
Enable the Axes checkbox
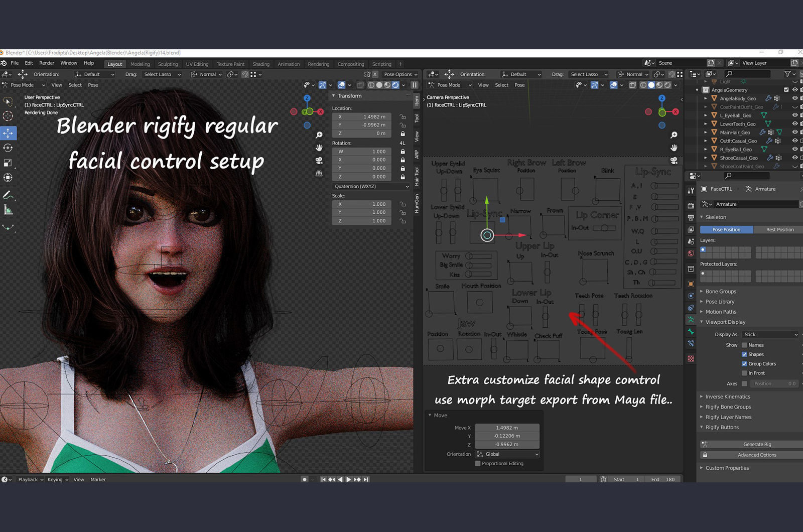[744, 384]
